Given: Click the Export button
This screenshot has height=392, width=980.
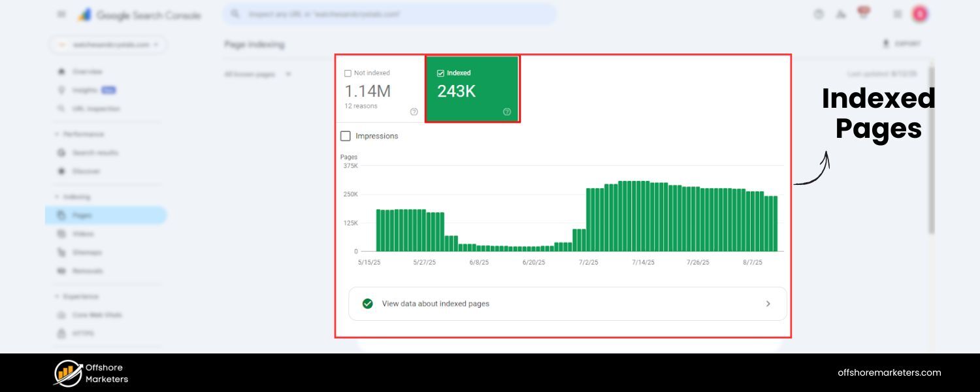Looking at the screenshot, I should [x=902, y=44].
